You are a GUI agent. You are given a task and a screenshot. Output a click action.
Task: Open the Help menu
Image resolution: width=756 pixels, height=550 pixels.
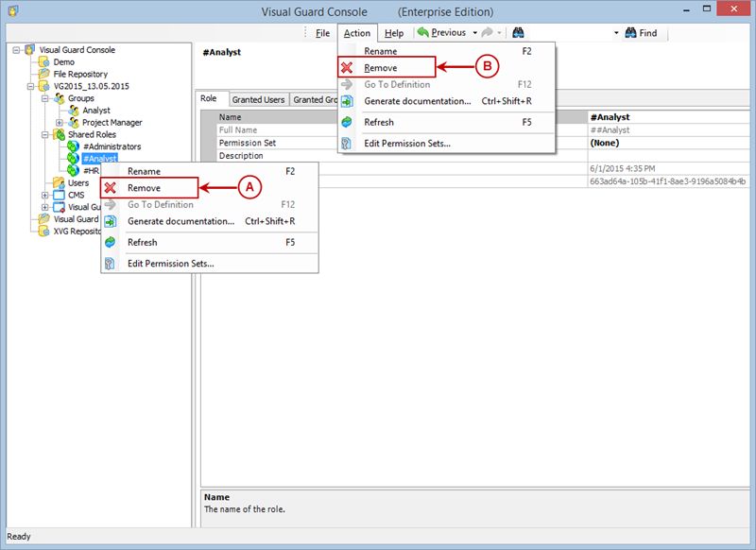pyautogui.click(x=394, y=33)
